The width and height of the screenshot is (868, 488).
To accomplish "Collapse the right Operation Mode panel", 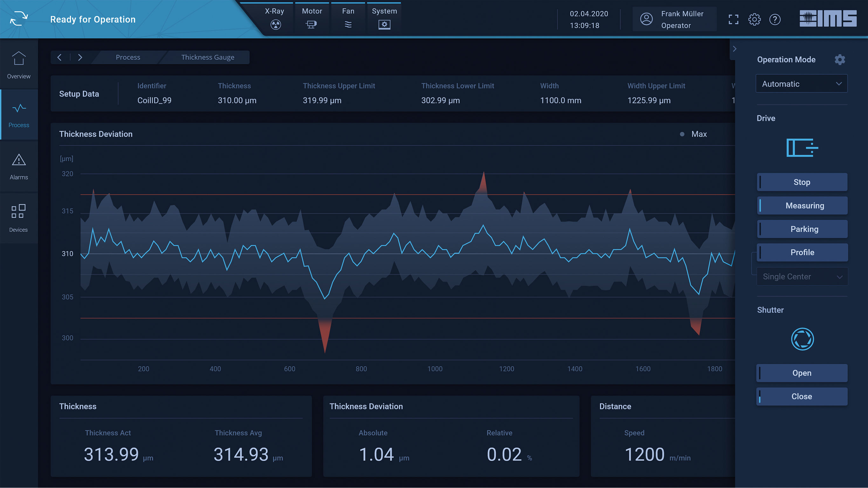I will coord(734,49).
